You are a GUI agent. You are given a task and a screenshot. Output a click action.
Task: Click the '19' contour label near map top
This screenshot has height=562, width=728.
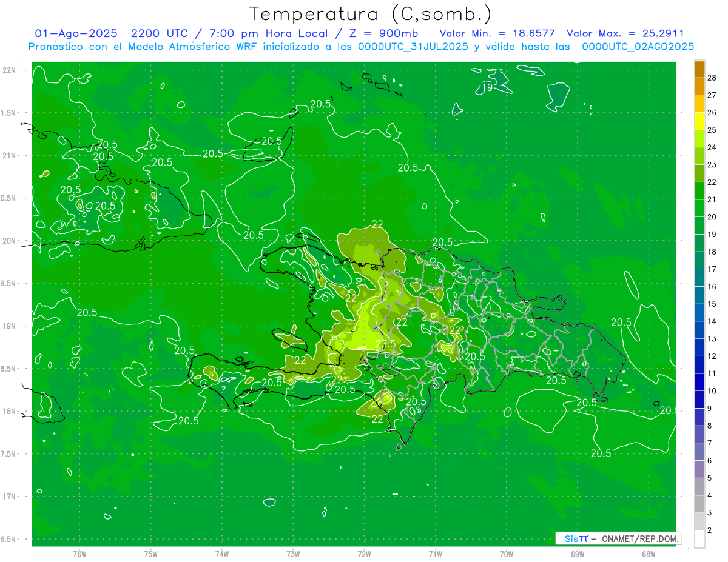(x=487, y=87)
